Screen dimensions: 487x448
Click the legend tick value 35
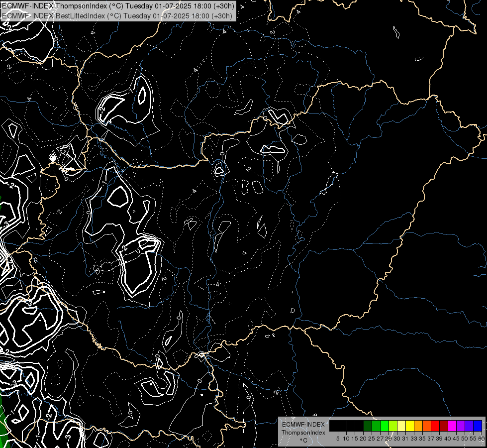(x=423, y=439)
